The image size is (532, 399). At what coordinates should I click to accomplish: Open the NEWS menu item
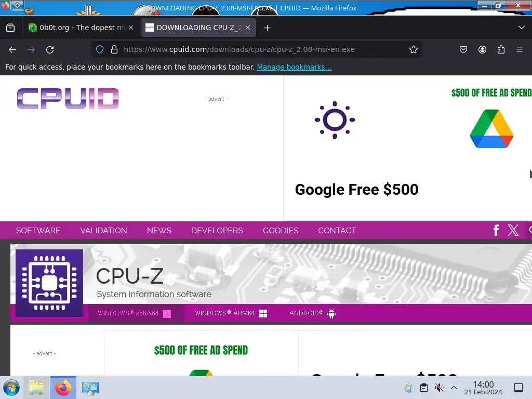[159, 231]
